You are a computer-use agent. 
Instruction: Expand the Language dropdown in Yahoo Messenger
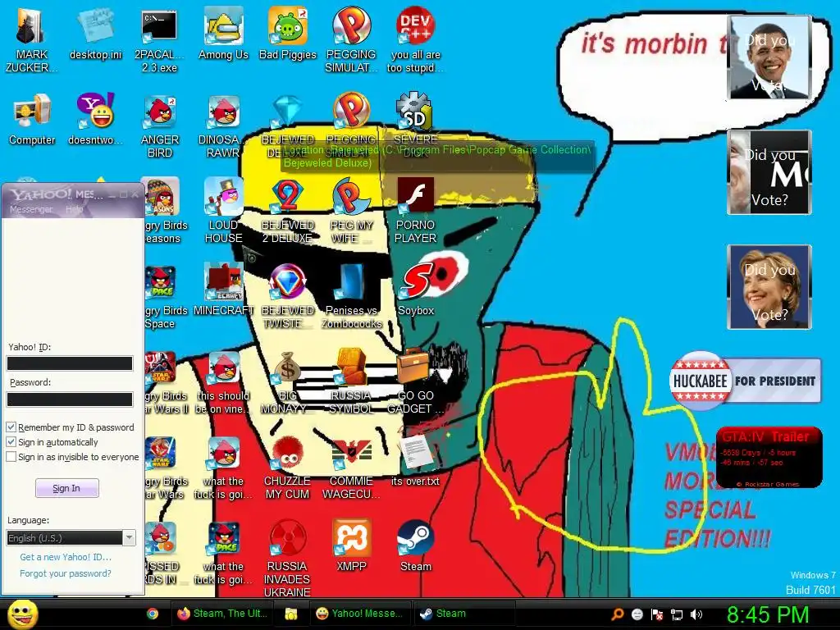[x=129, y=537]
